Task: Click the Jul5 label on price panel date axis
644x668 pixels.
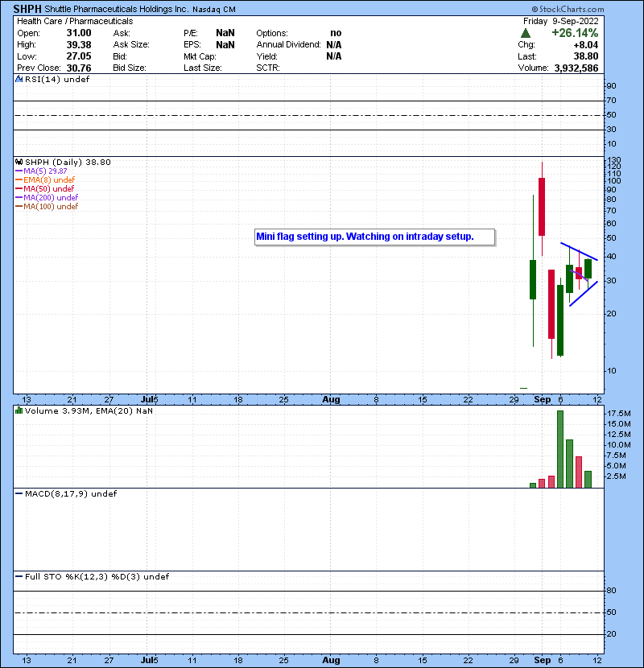Action: click(x=150, y=399)
